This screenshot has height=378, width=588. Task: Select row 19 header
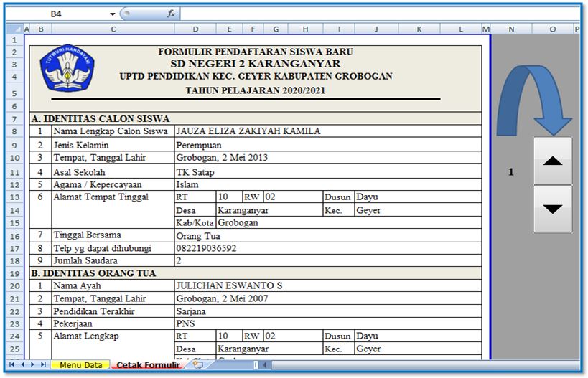tap(14, 273)
